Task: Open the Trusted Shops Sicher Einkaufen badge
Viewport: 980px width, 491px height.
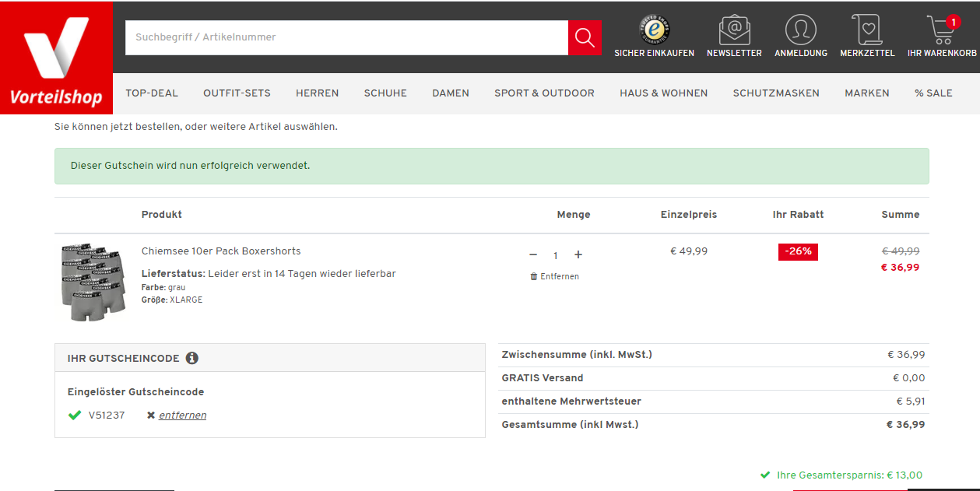Action: click(654, 37)
